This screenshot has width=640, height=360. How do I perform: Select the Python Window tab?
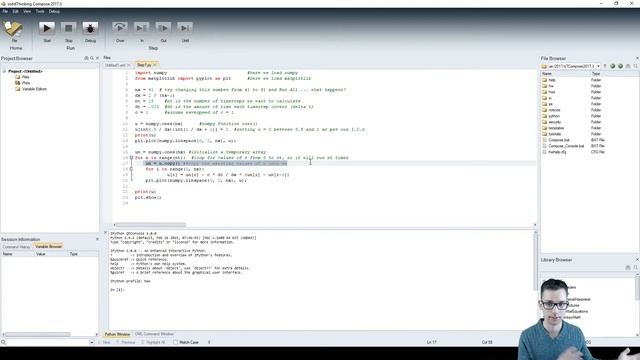117,334
